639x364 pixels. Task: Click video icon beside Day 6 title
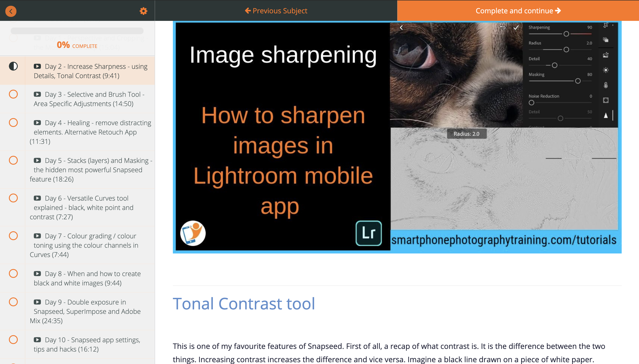point(37,198)
